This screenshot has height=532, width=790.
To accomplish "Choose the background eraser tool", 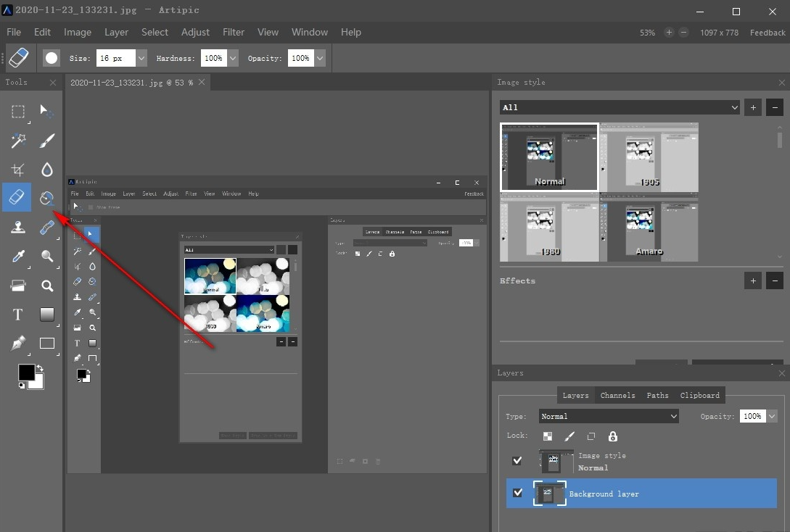I will click(47, 198).
